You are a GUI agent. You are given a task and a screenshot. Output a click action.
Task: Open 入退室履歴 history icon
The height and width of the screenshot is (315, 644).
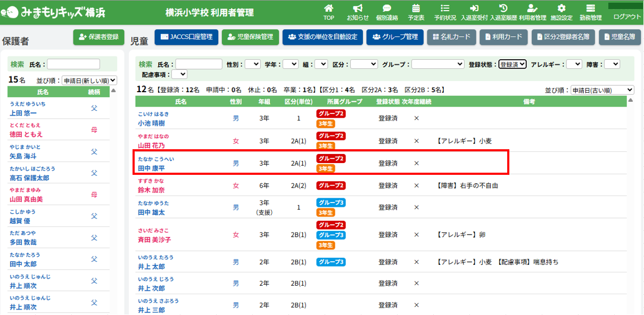tap(503, 9)
